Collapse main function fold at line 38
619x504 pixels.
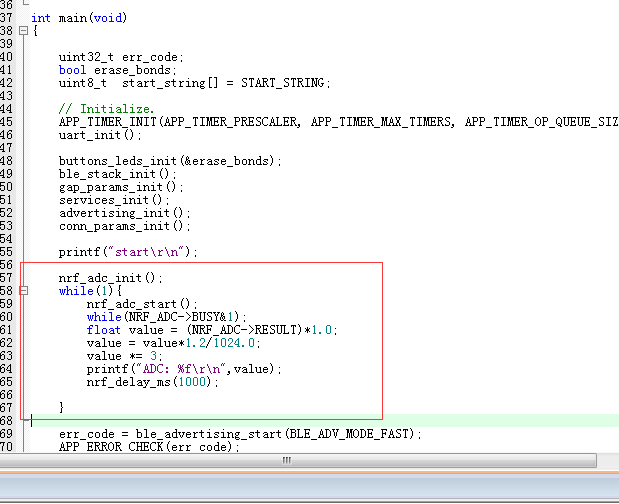(x=24, y=30)
